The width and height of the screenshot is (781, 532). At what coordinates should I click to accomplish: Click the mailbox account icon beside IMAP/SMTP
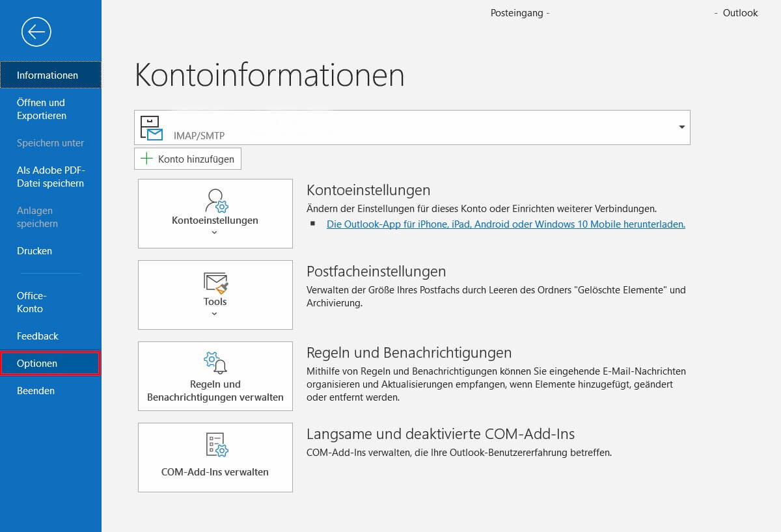pyautogui.click(x=152, y=129)
